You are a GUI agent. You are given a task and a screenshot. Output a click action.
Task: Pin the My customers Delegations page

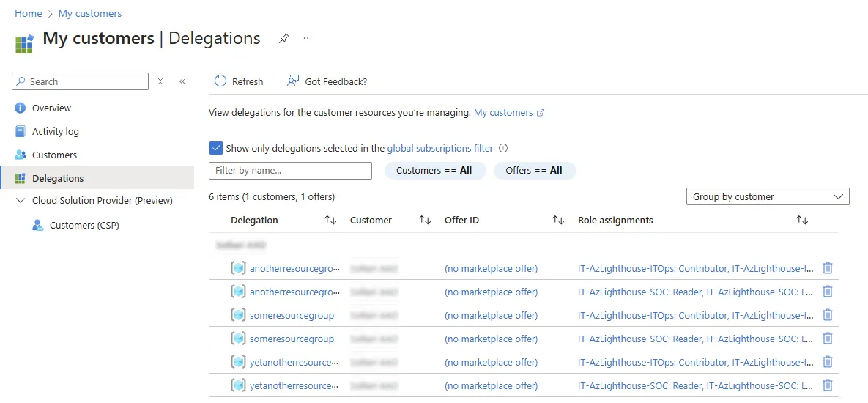(284, 38)
